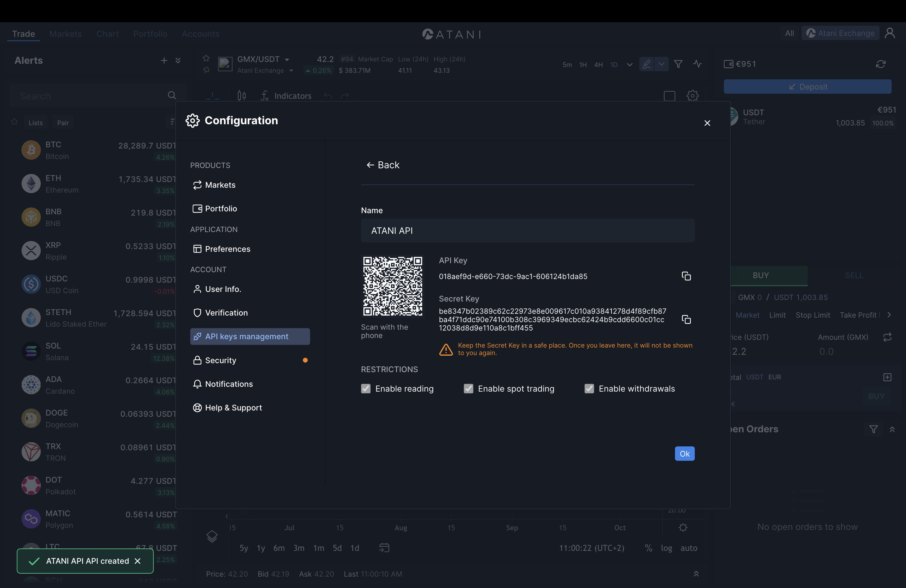Switch to the Portfolio top tab
906x588 pixels.
(x=150, y=34)
